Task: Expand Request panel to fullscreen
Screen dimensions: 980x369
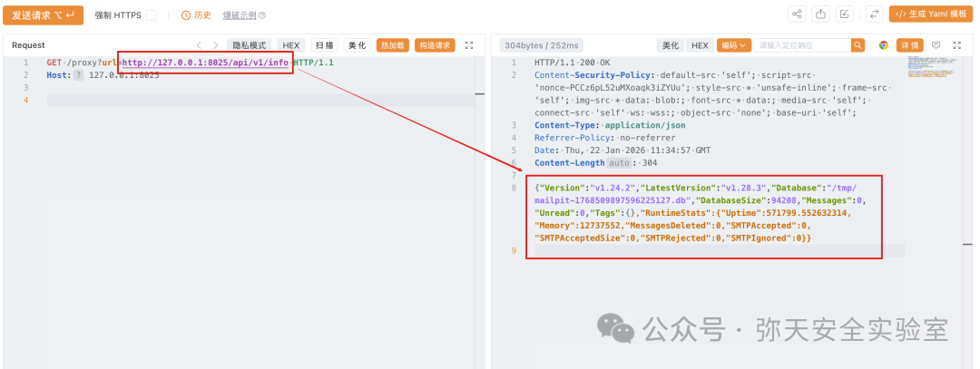Action: (x=469, y=45)
